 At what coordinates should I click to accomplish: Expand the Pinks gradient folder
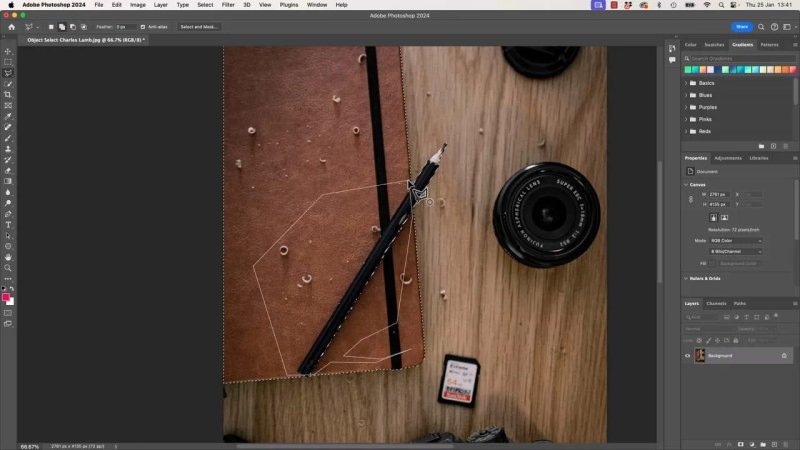pyautogui.click(x=686, y=119)
